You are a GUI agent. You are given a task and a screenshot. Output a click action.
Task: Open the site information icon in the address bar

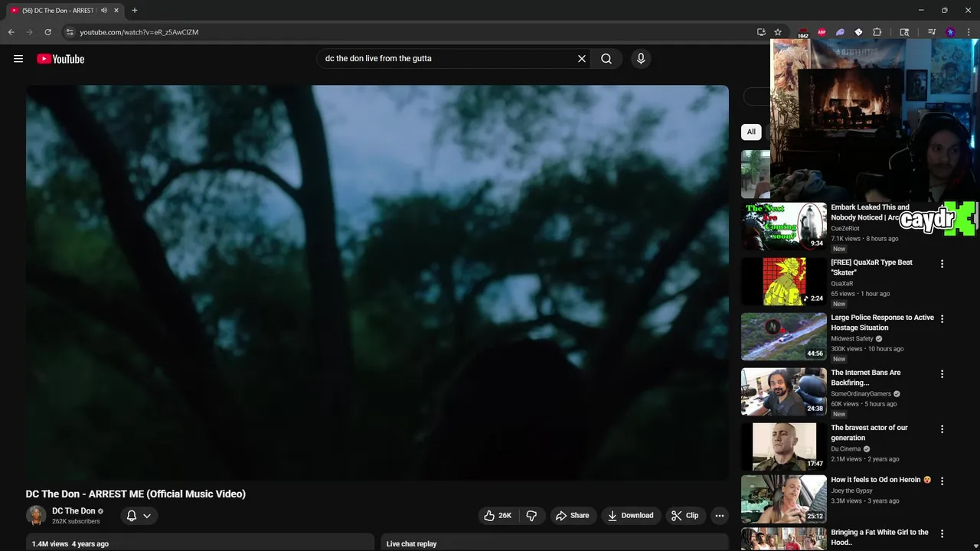coord(70,32)
